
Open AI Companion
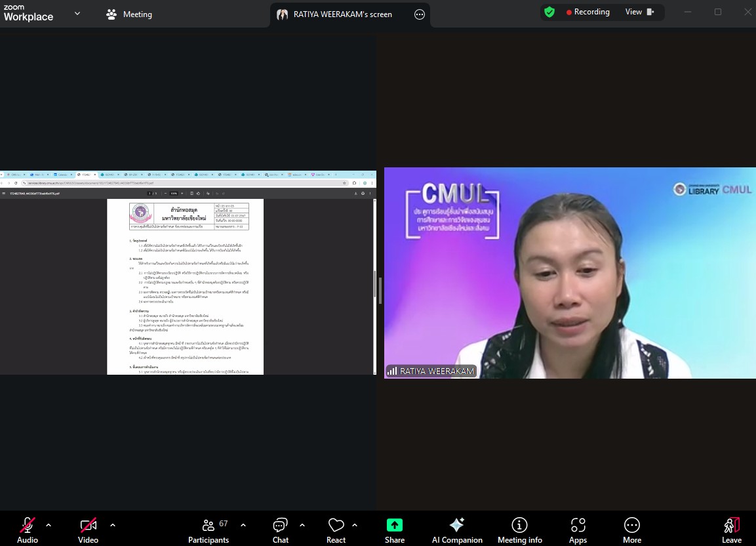[457, 530]
